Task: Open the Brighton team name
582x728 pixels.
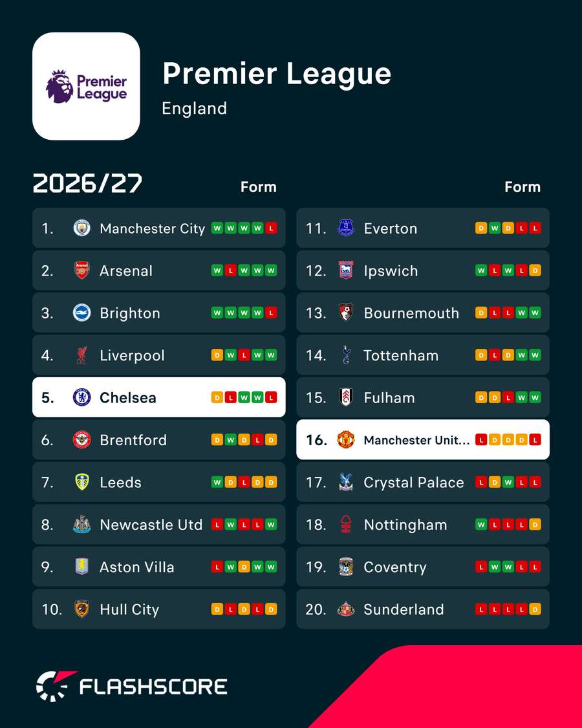Action: tap(130, 313)
